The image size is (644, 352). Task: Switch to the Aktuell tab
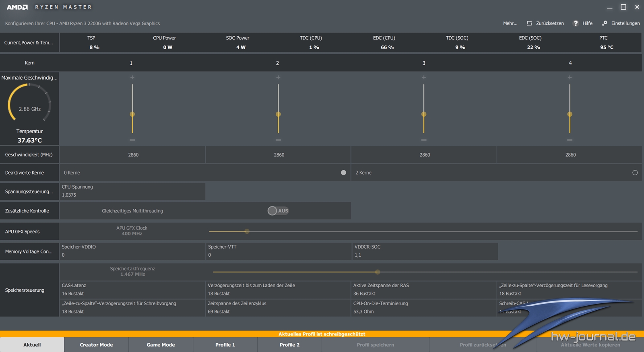point(32,345)
